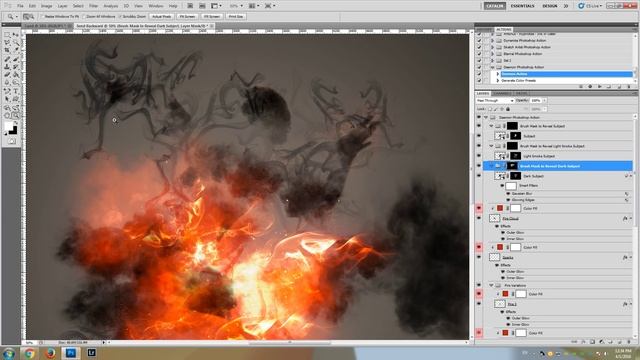Enable Zoom All Windows checkbox
Screen dimensions: 640x360
(84, 16)
